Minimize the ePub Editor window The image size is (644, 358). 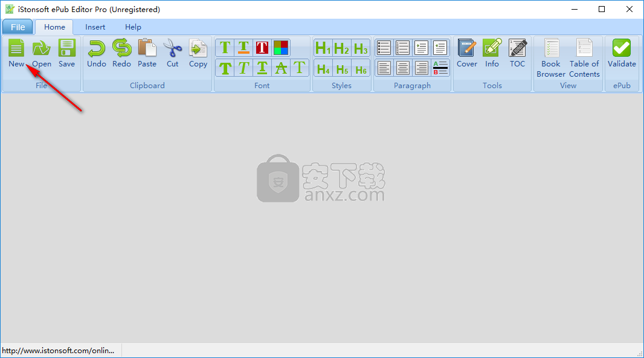[x=575, y=9]
